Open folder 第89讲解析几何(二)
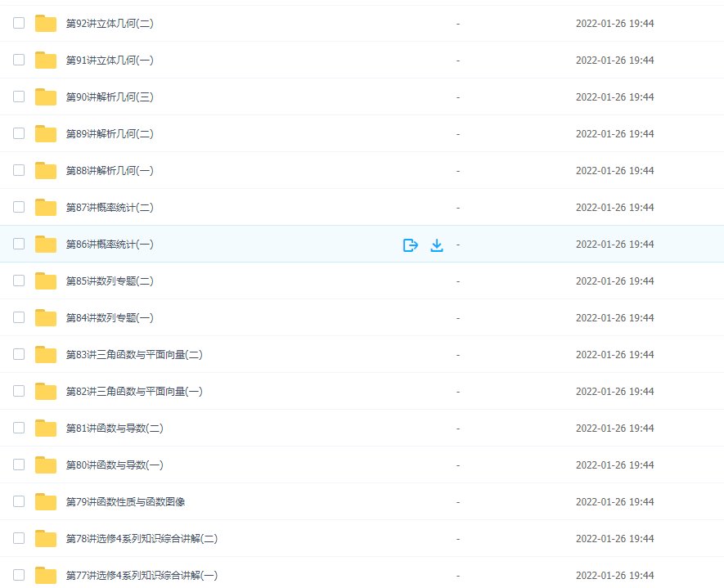The image size is (724, 588). pos(110,134)
